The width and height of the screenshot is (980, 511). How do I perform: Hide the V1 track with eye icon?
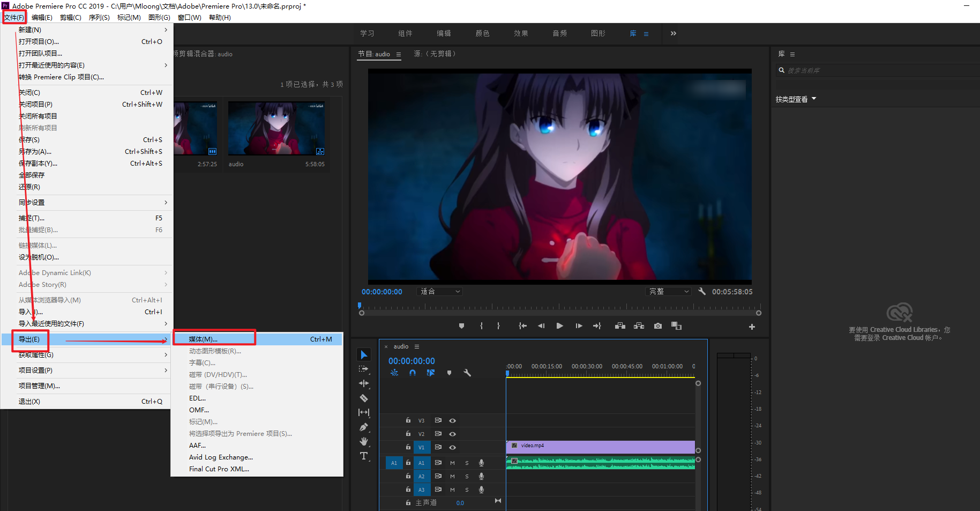click(x=452, y=447)
